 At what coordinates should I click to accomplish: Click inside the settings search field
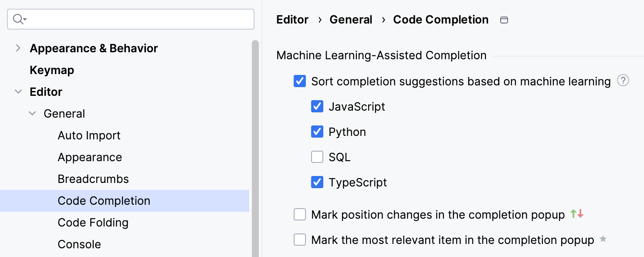[139, 19]
